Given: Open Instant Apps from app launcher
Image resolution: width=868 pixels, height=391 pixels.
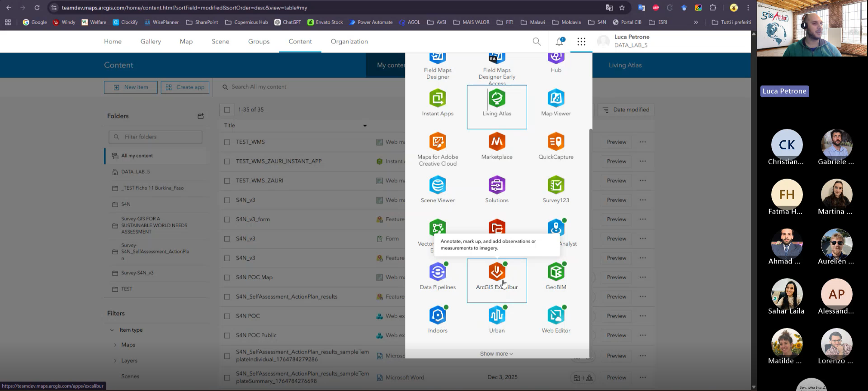Looking at the screenshot, I should tap(438, 103).
